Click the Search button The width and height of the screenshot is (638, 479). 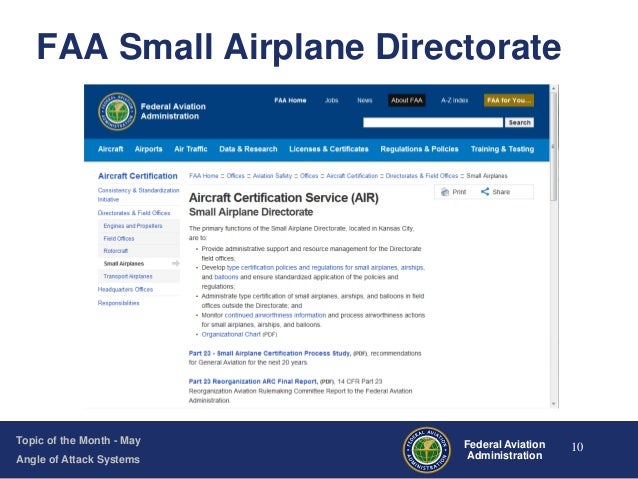pyautogui.click(x=519, y=122)
